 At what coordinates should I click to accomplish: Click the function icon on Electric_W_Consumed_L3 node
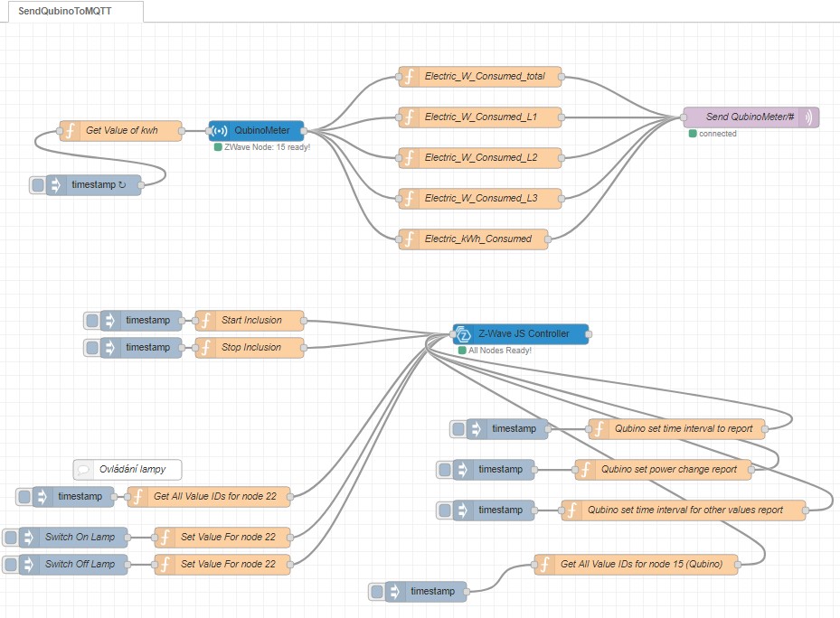(409, 199)
